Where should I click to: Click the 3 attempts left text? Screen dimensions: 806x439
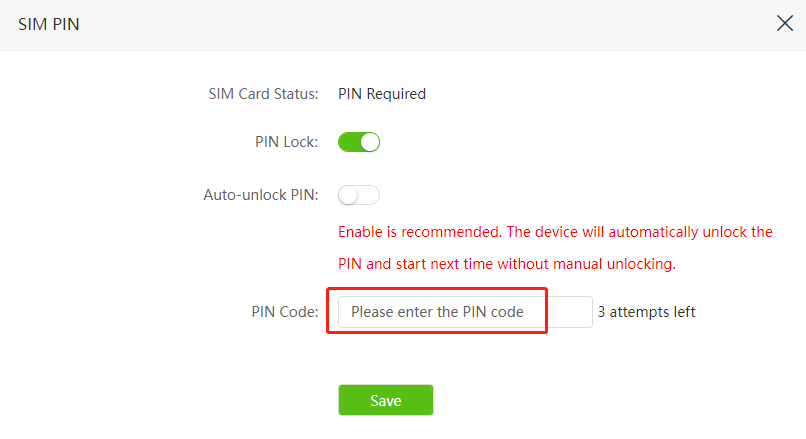pyautogui.click(x=646, y=312)
